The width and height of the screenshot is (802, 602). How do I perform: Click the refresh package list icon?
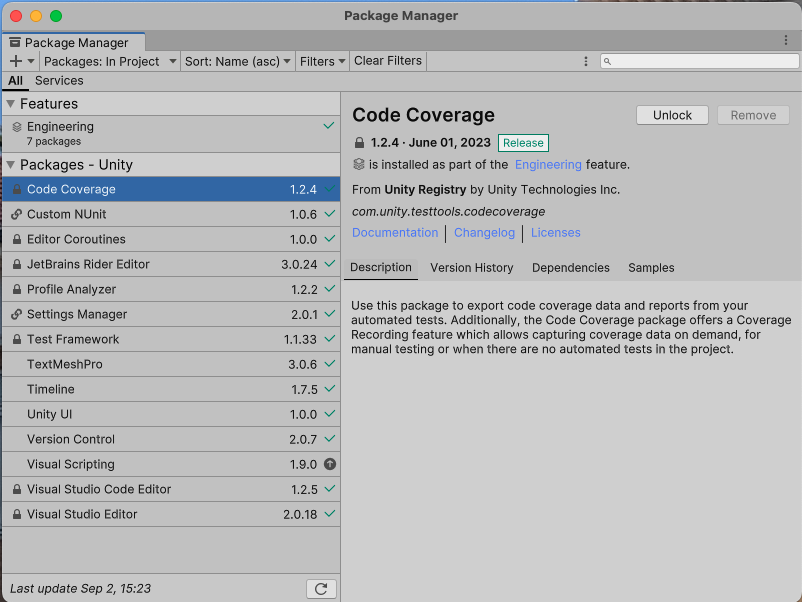tap(321, 589)
